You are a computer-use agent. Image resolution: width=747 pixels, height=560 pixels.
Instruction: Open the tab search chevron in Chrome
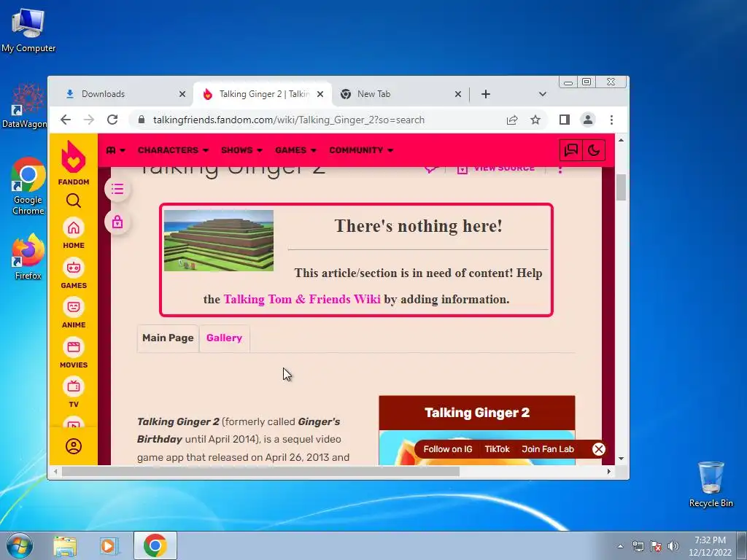click(x=542, y=94)
